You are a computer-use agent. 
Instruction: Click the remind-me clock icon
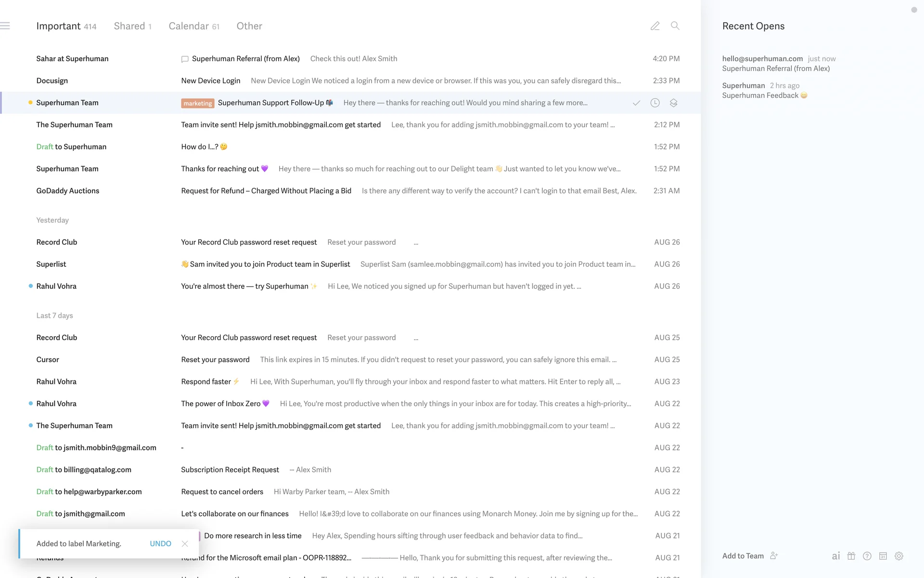655,103
